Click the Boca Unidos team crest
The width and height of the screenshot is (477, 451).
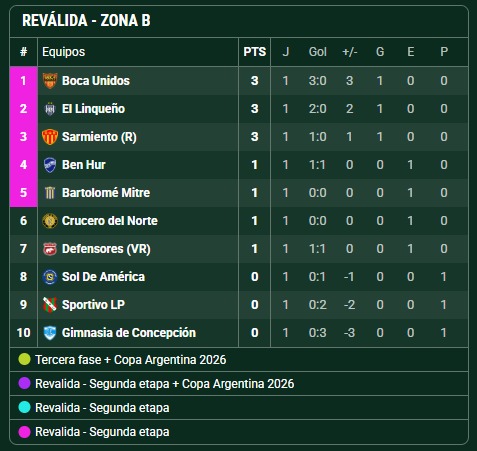[x=50, y=81]
